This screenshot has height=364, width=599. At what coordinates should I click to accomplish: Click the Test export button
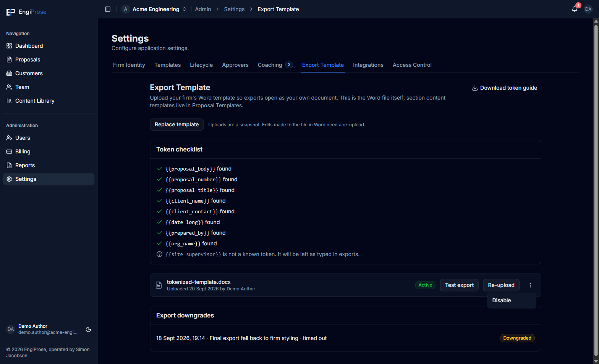point(459,285)
